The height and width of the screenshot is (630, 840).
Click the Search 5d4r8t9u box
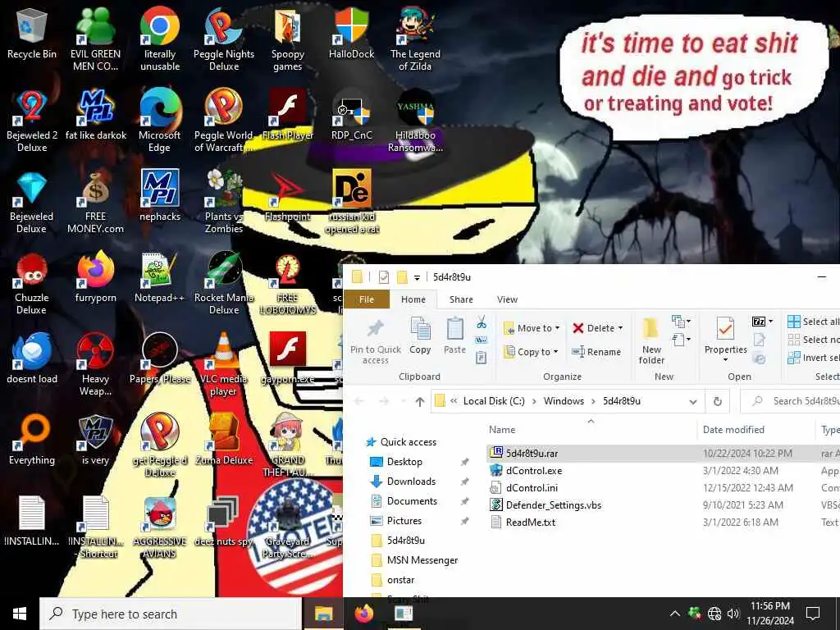tap(790, 400)
